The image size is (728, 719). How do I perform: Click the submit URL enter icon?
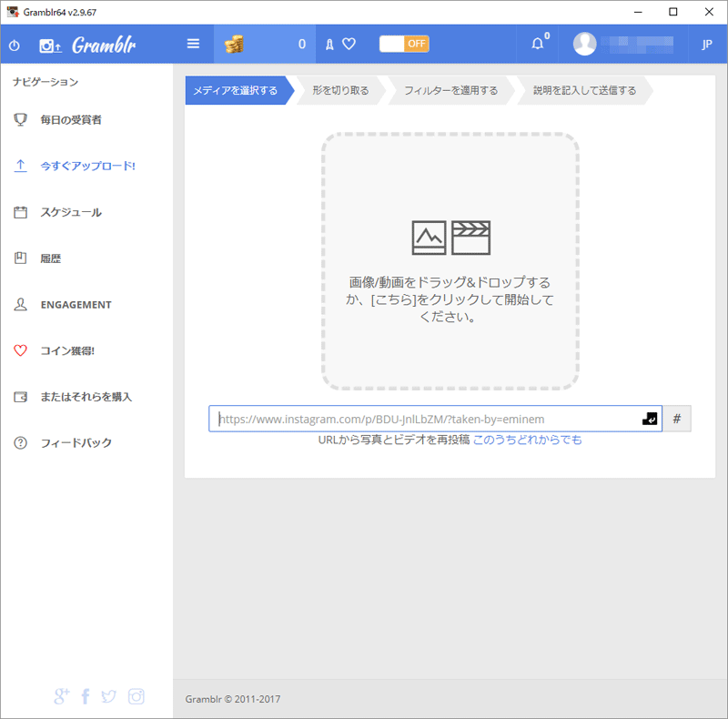(650, 419)
